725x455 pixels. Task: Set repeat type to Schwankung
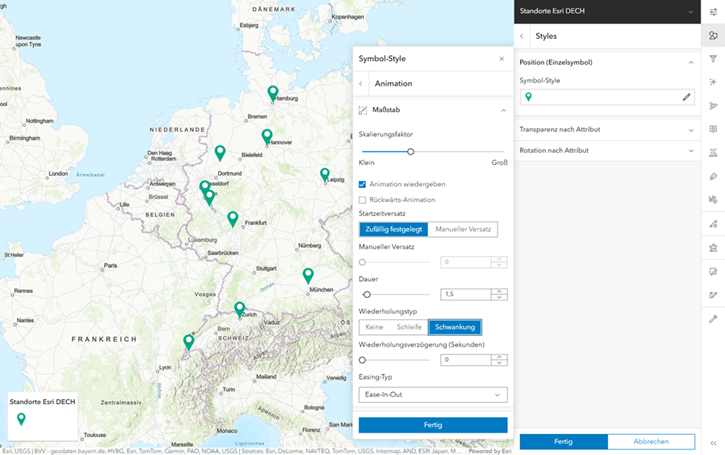(455, 327)
